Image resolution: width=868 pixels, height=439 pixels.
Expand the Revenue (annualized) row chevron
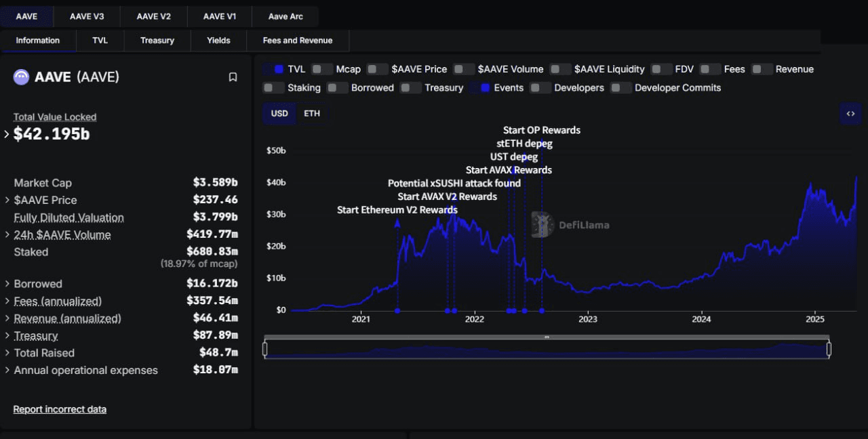(x=7, y=318)
